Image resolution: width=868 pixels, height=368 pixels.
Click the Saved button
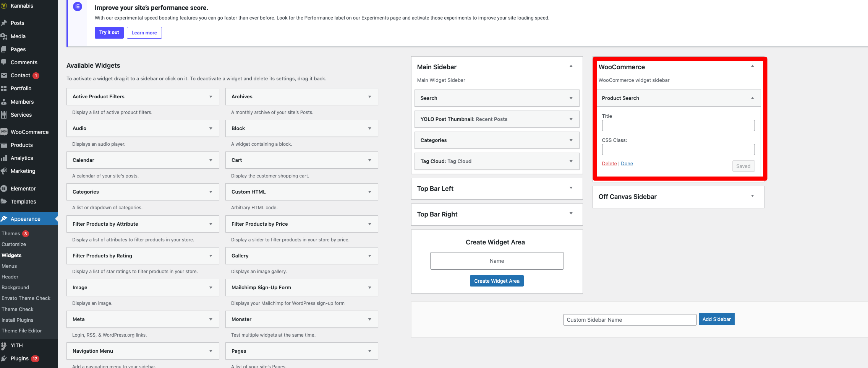tap(743, 166)
